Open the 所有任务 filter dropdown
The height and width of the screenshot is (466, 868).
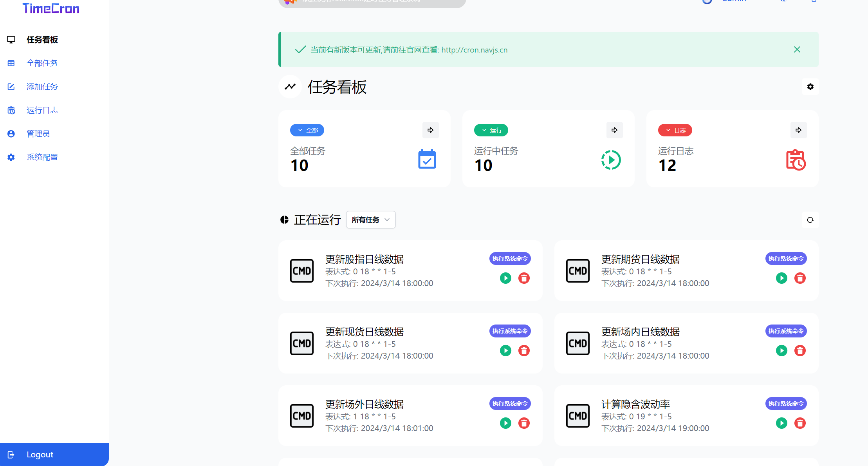tap(371, 219)
